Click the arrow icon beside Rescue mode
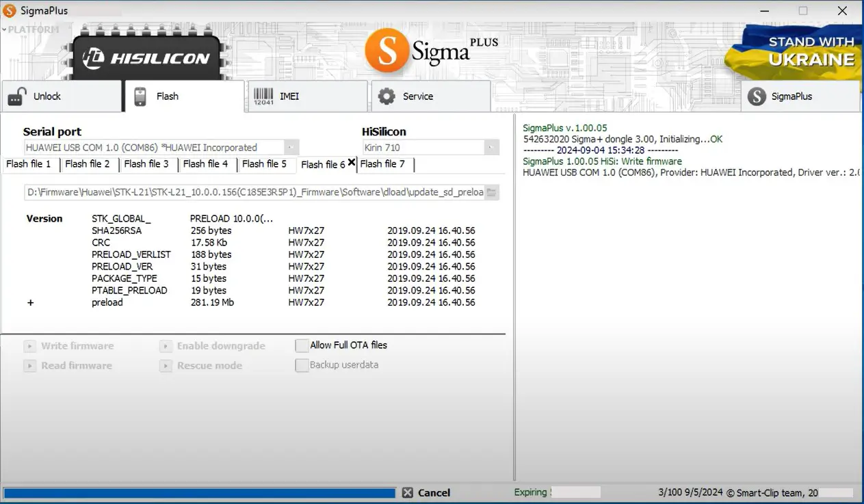Viewport: 864px width, 504px height. 166,366
